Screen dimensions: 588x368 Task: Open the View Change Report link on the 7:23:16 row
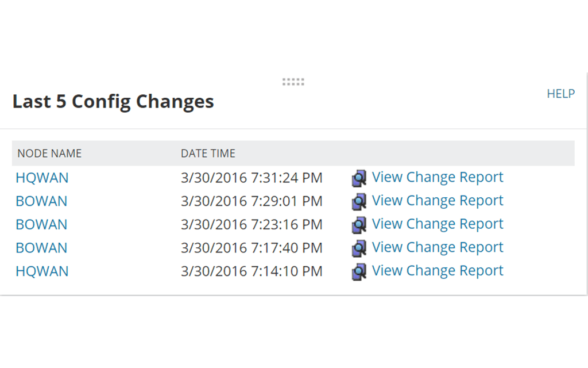[x=437, y=224]
